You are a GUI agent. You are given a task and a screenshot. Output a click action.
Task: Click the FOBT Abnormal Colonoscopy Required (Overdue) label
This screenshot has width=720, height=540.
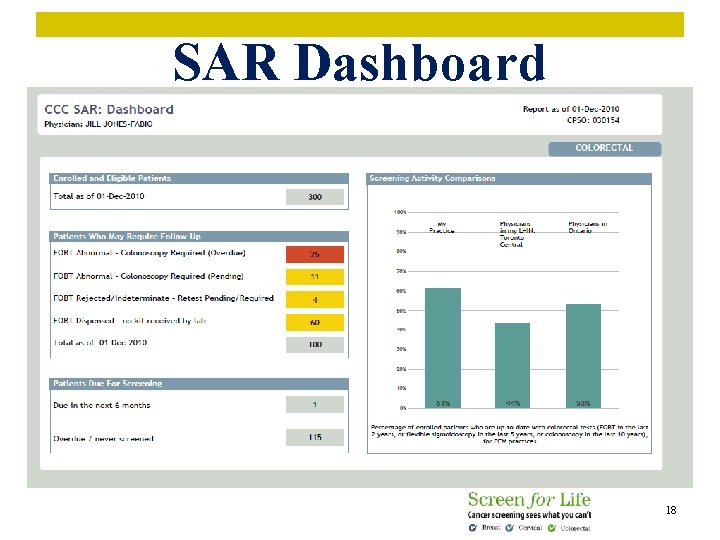click(x=149, y=253)
